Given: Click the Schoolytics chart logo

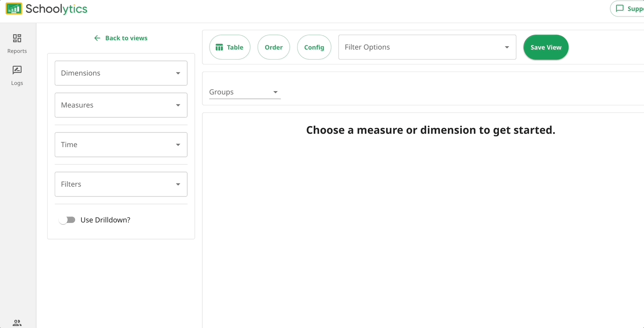Looking at the screenshot, I should (x=13, y=8).
